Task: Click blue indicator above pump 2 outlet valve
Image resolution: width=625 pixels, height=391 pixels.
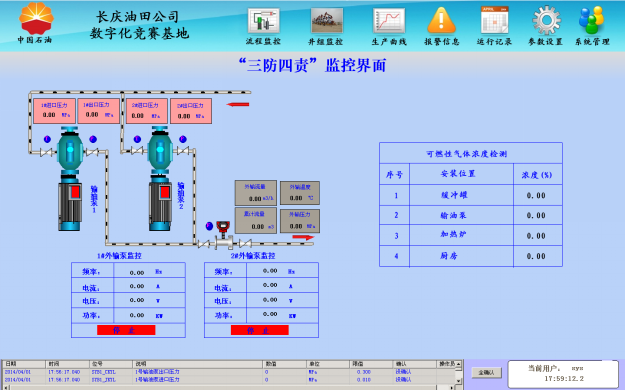Action: [183, 139]
